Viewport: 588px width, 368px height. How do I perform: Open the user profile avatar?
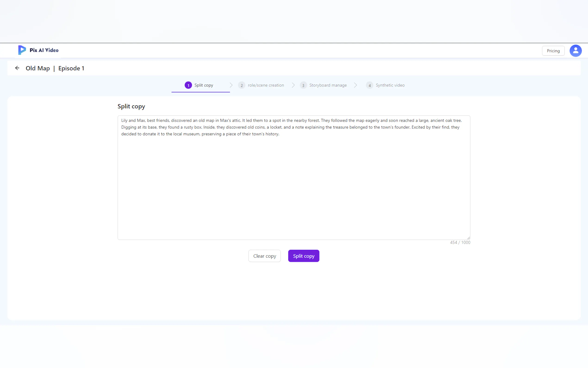click(x=575, y=51)
